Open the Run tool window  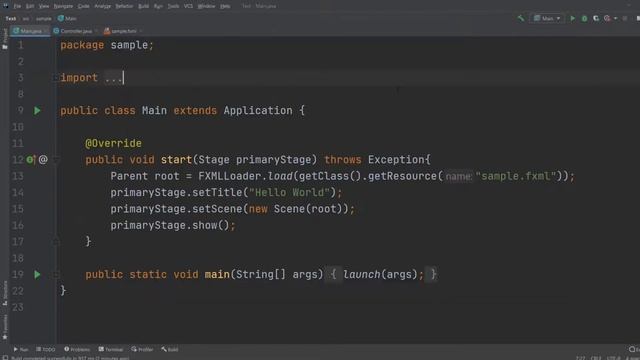[x=21, y=349]
